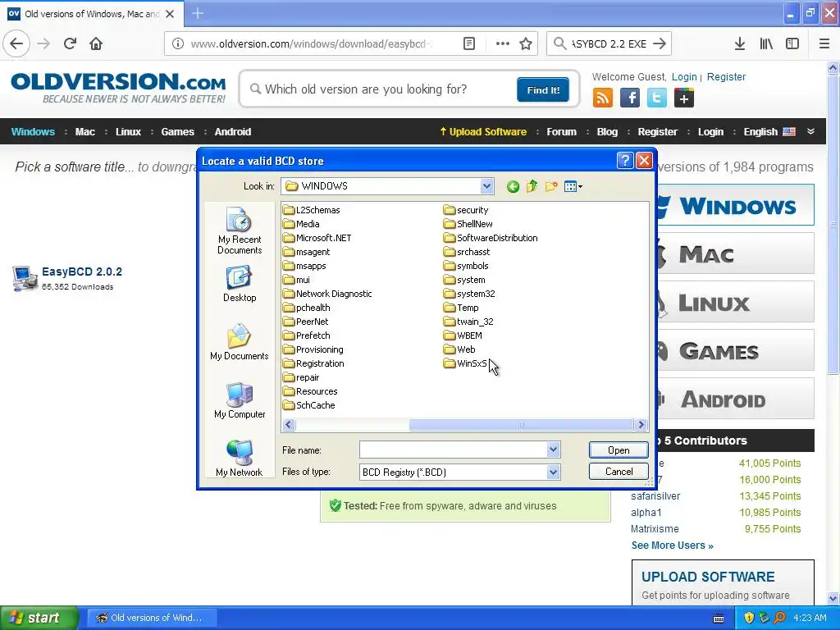Select the Mac nav menu item
This screenshot has height=630, width=840.
point(84,132)
